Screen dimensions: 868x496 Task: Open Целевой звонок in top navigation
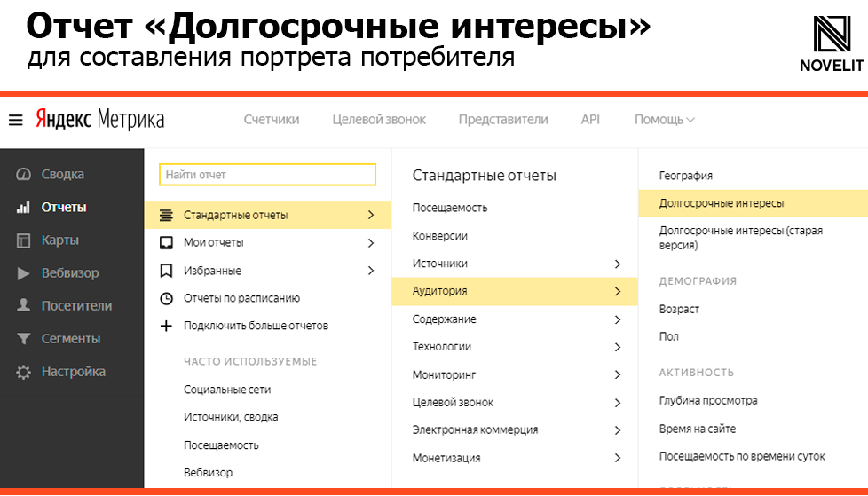tap(379, 120)
